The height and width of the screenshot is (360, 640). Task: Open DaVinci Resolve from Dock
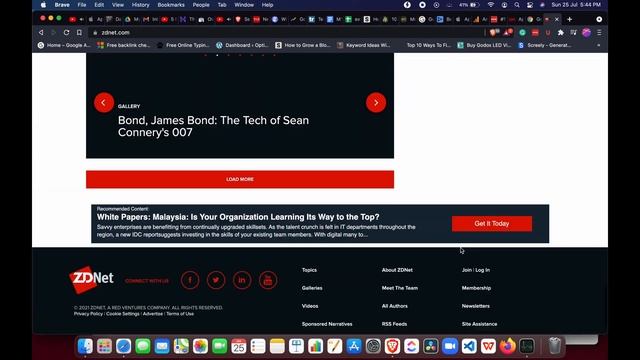coord(431,346)
